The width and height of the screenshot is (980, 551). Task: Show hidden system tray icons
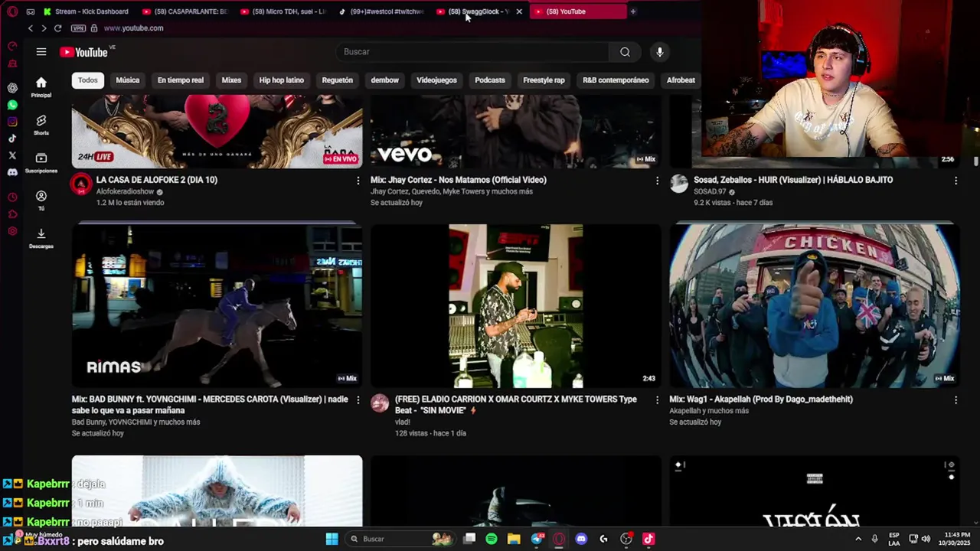(857, 539)
